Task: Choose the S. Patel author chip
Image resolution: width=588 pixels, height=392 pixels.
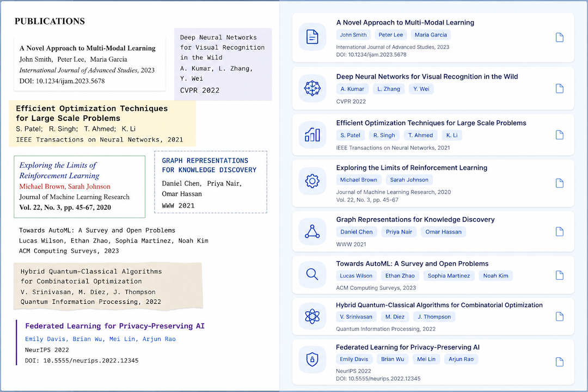Action: click(x=350, y=136)
